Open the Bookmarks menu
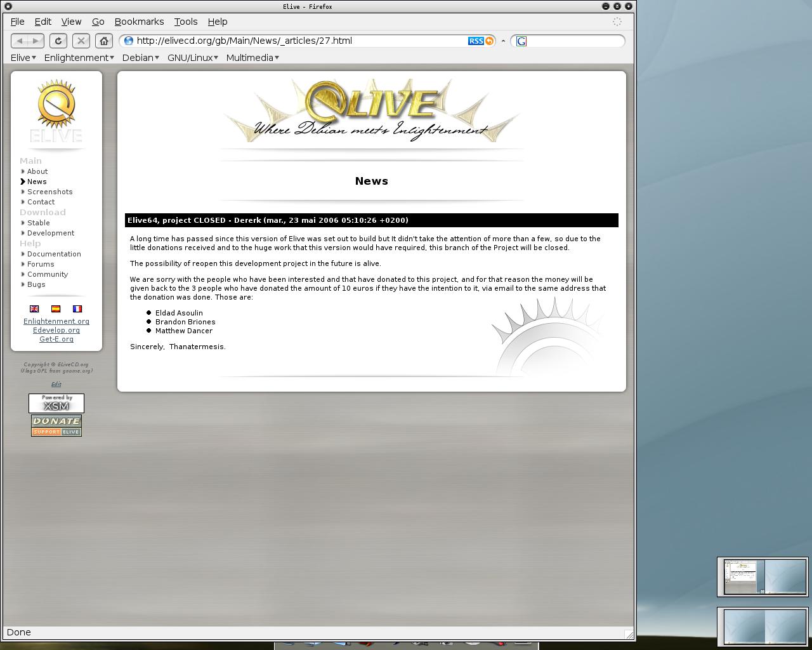The image size is (812, 650). (140, 22)
